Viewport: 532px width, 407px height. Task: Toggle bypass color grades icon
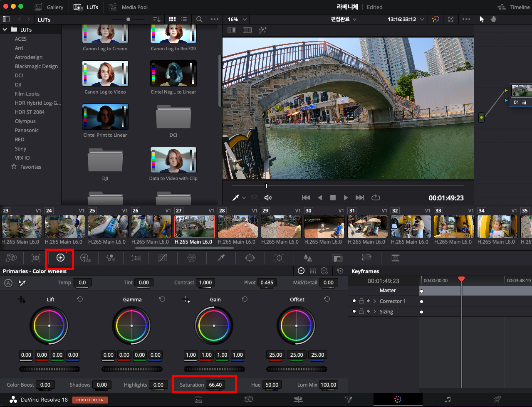[435, 19]
